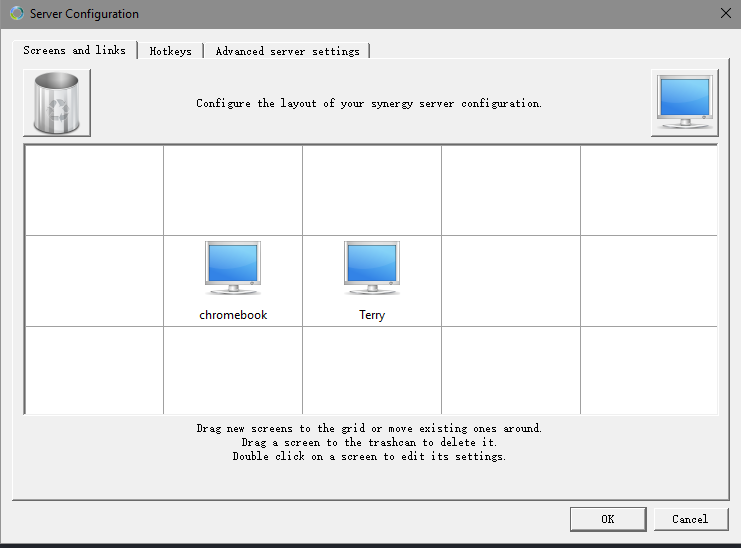Click the trashcan icon for deleting screens
The image size is (741, 548).
(57, 103)
